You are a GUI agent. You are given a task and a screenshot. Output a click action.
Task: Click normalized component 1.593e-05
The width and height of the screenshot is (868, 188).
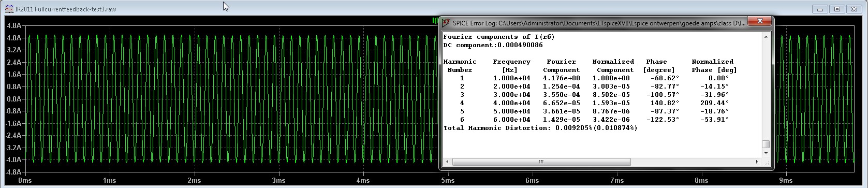[x=611, y=103]
